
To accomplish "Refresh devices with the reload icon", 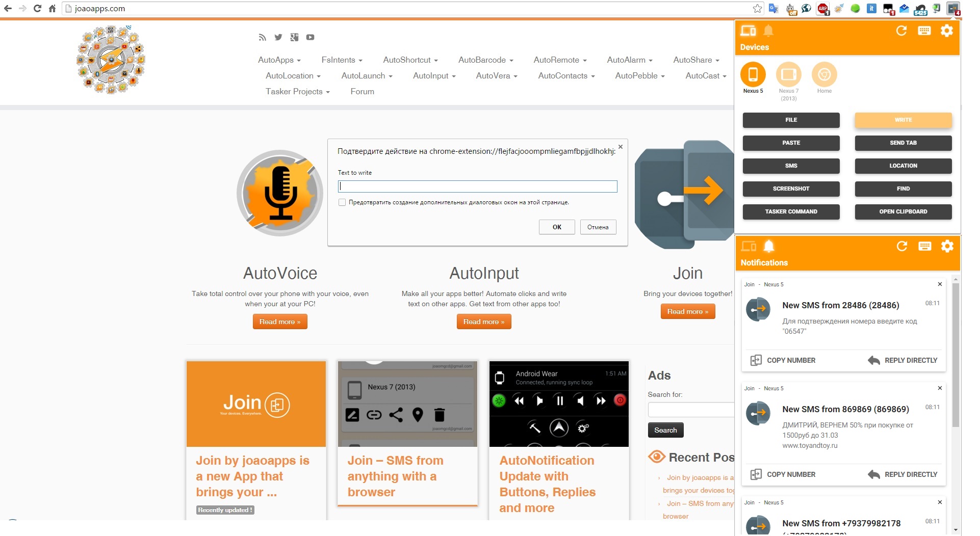I will (901, 31).
